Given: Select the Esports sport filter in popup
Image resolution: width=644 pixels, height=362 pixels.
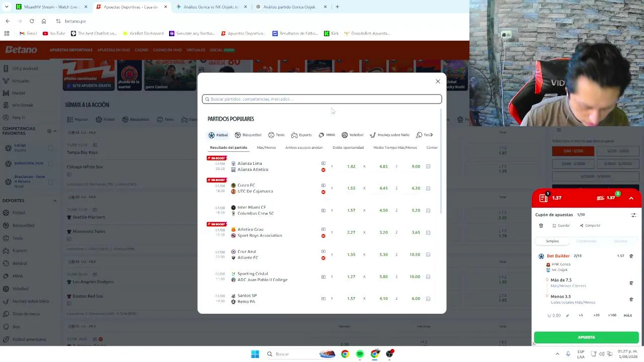Looking at the screenshot, I should pos(301,135).
